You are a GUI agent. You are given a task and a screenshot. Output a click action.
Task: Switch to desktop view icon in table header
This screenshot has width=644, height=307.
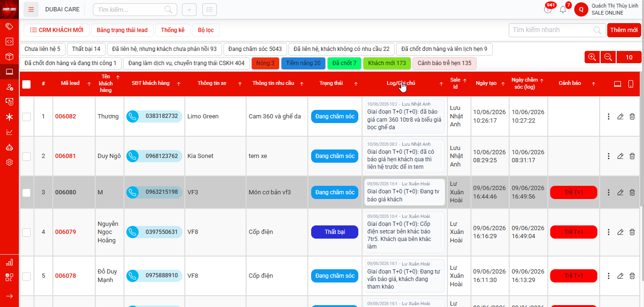click(618, 84)
